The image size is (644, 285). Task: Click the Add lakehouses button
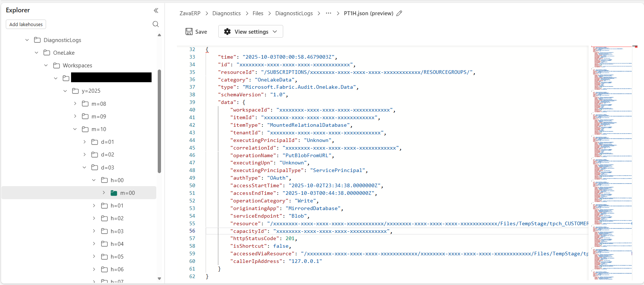(x=26, y=24)
